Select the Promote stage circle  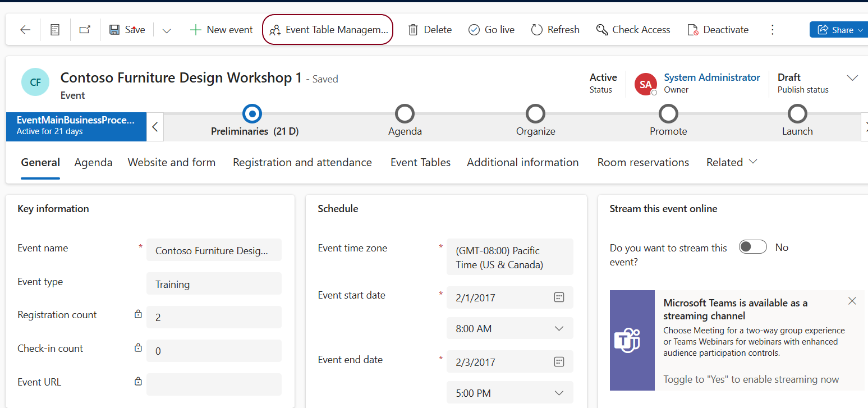[668, 114]
